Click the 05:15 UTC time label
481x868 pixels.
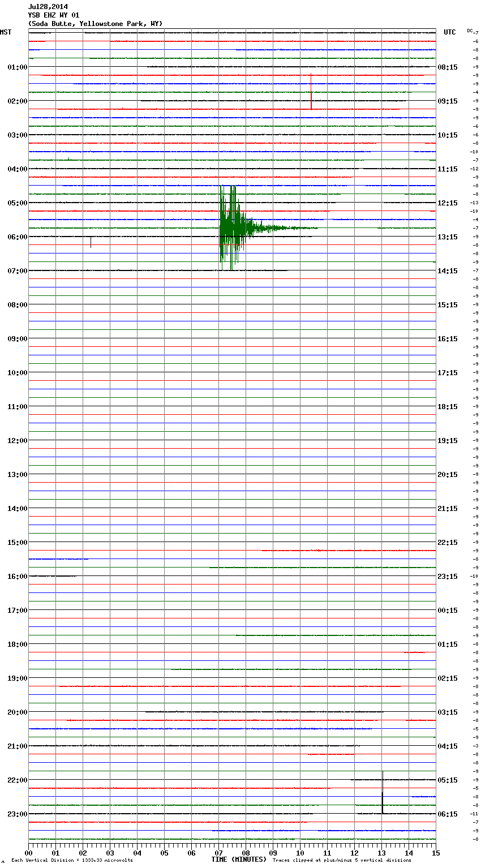448,780
